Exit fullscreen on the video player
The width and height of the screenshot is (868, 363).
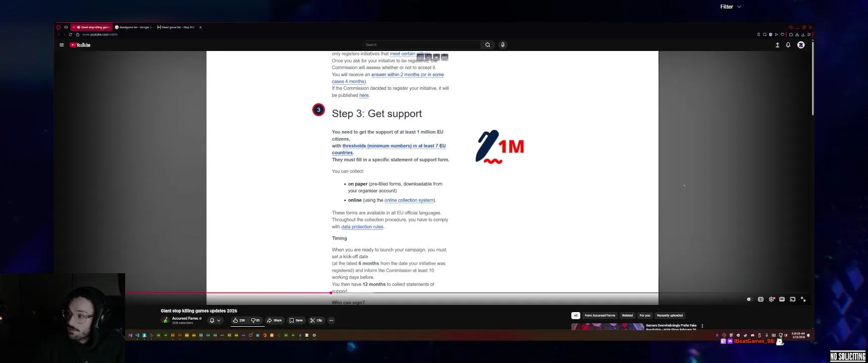(803, 299)
